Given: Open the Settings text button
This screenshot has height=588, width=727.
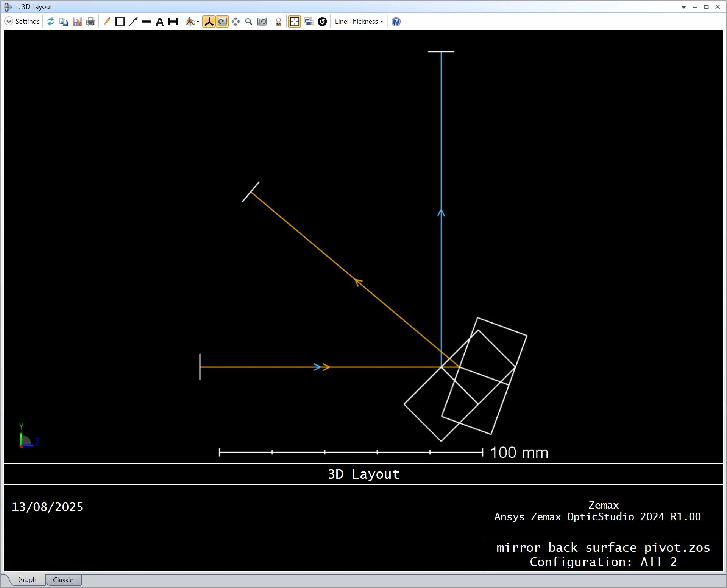Looking at the screenshot, I should pyautogui.click(x=27, y=22).
